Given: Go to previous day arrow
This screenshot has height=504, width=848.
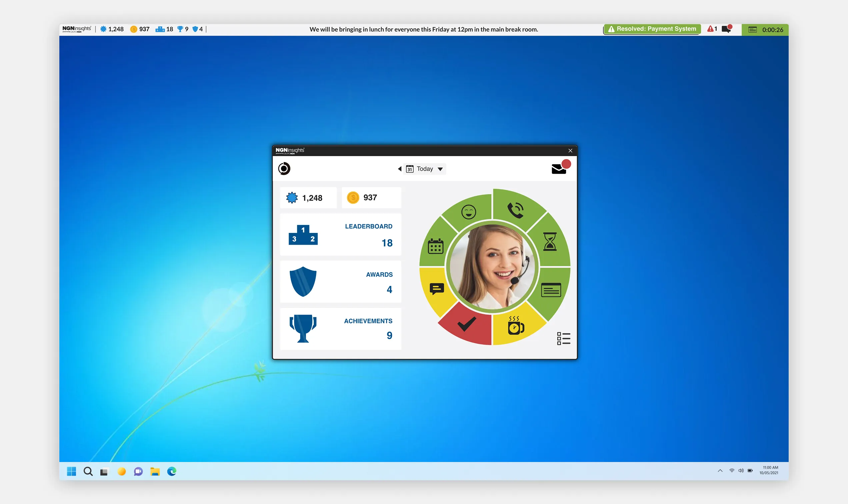Looking at the screenshot, I should coord(400,169).
